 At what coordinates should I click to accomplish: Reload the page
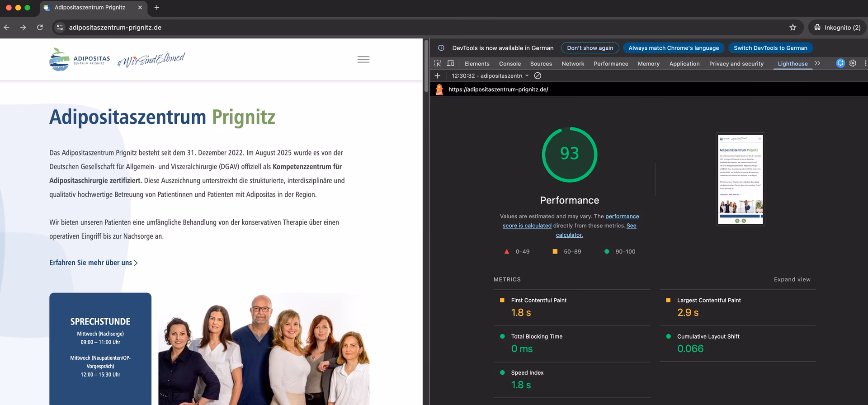40,28
